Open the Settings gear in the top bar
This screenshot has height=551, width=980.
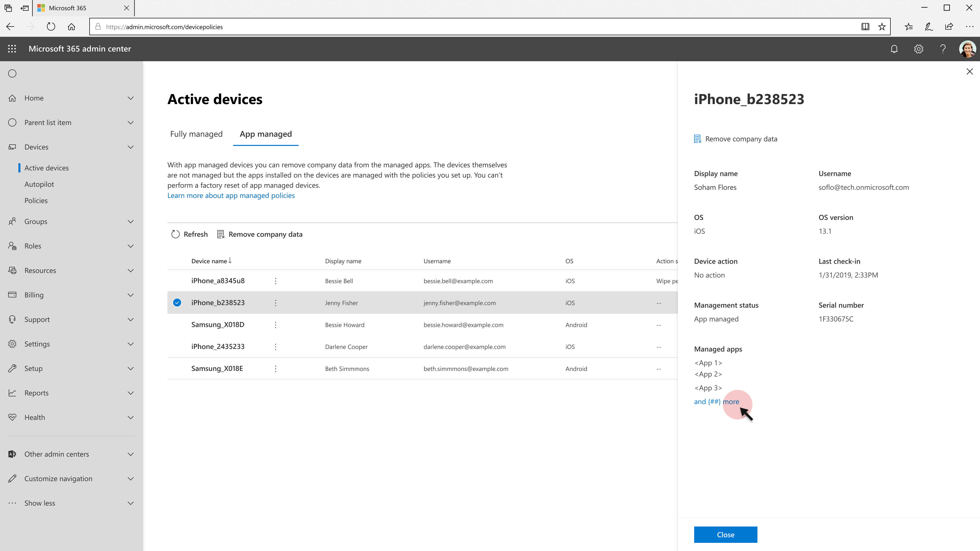pyautogui.click(x=918, y=49)
